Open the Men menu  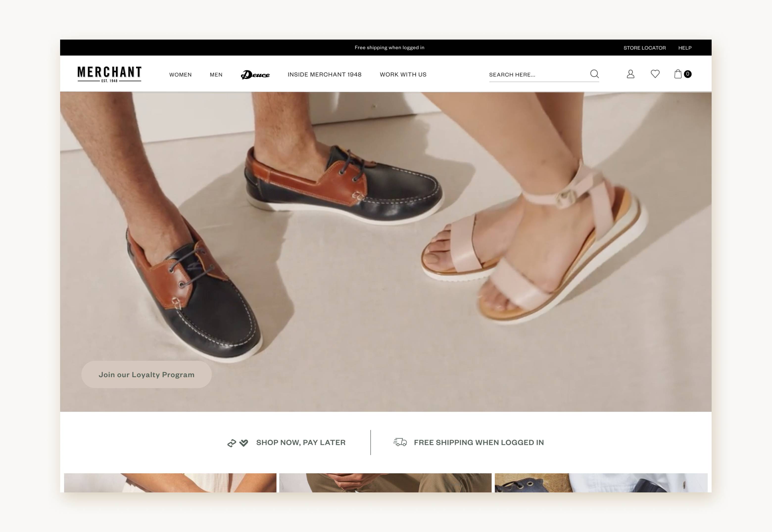(216, 75)
